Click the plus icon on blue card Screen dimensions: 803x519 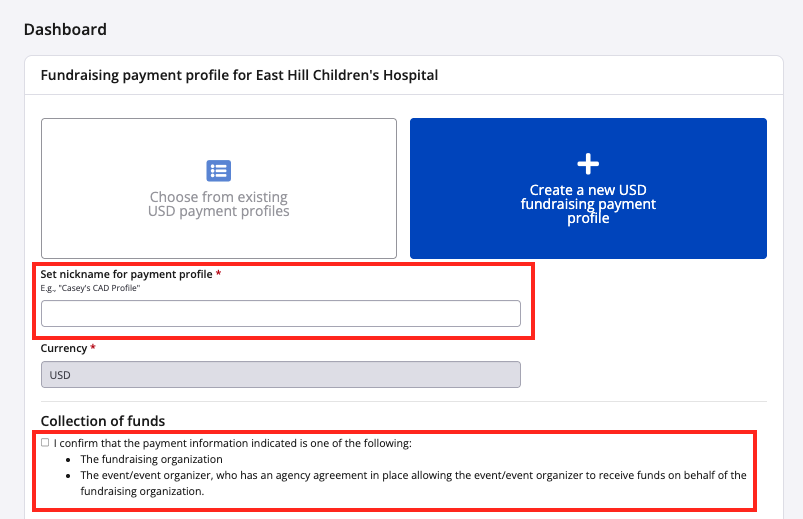pos(588,165)
